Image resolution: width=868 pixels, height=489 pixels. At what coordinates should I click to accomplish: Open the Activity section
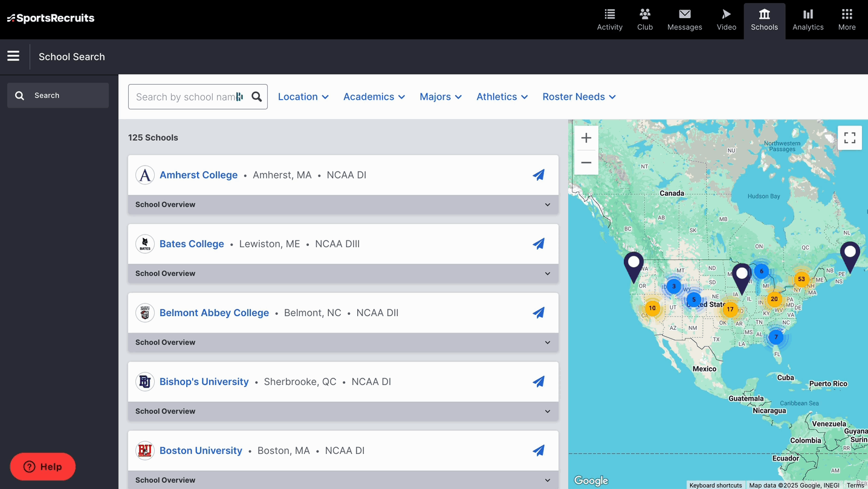609,20
